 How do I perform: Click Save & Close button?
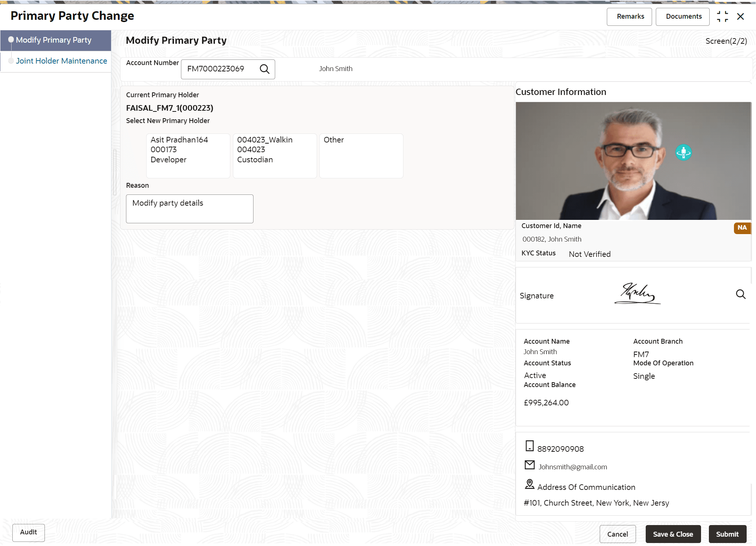(673, 534)
